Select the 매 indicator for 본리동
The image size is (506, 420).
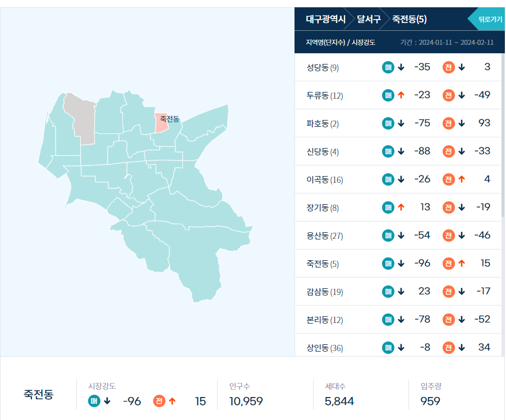pos(388,319)
